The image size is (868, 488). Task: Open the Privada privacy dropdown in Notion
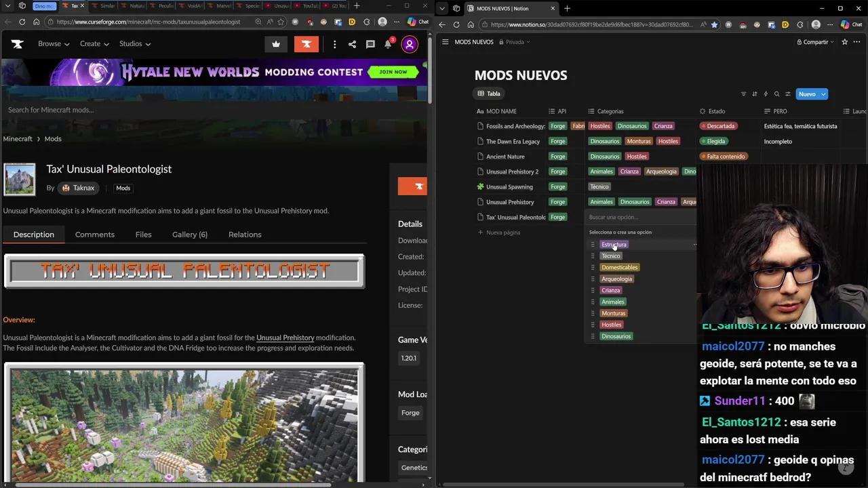[x=515, y=42]
